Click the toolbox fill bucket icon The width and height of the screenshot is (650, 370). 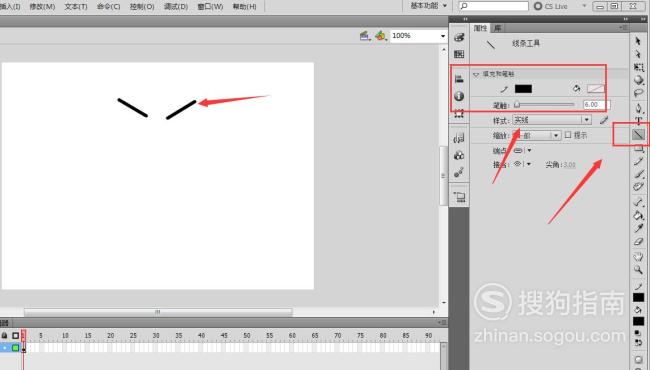[638, 310]
